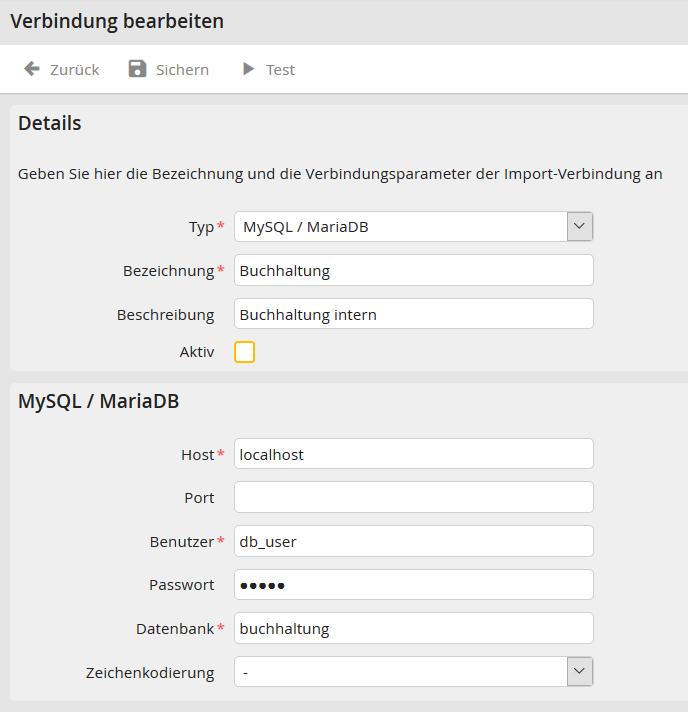Image resolution: width=688 pixels, height=712 pixels.
Task: Open the Zeichenkodierung selection box
Action: point(400,672)
